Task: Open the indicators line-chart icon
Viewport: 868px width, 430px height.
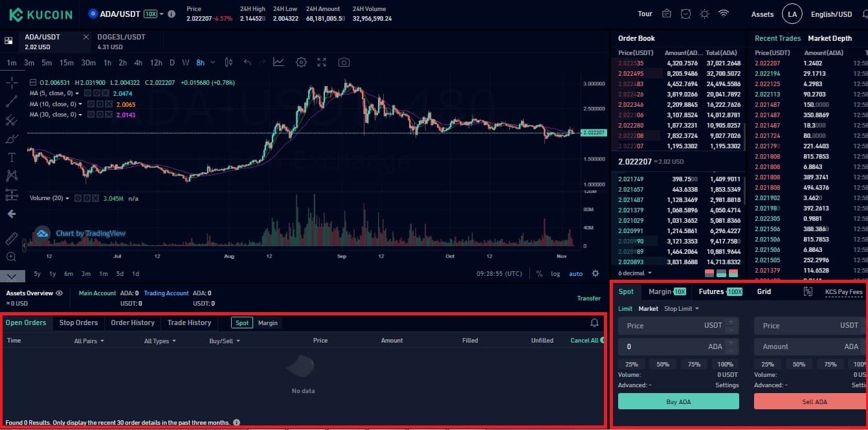Action: pos(278,62)
